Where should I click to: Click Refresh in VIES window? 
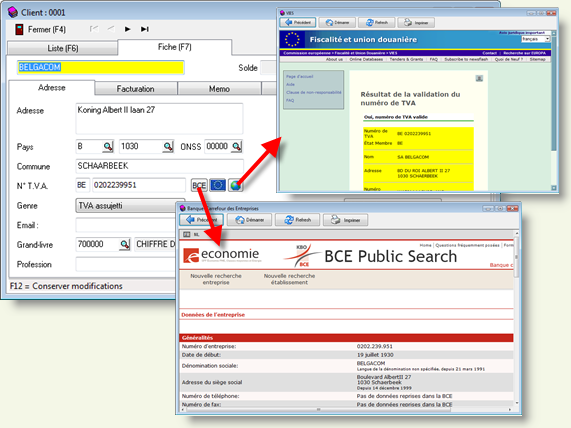377,23
